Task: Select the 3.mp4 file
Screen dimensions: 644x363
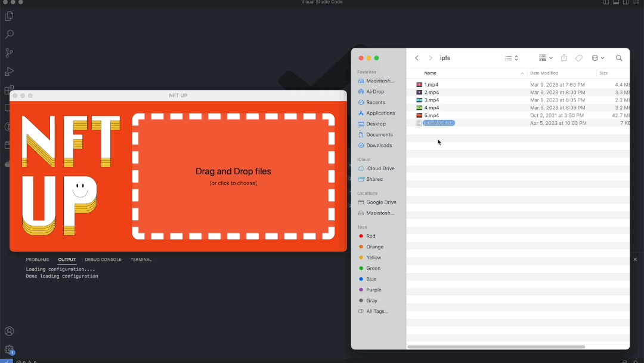Action: [x=431, y=100]
